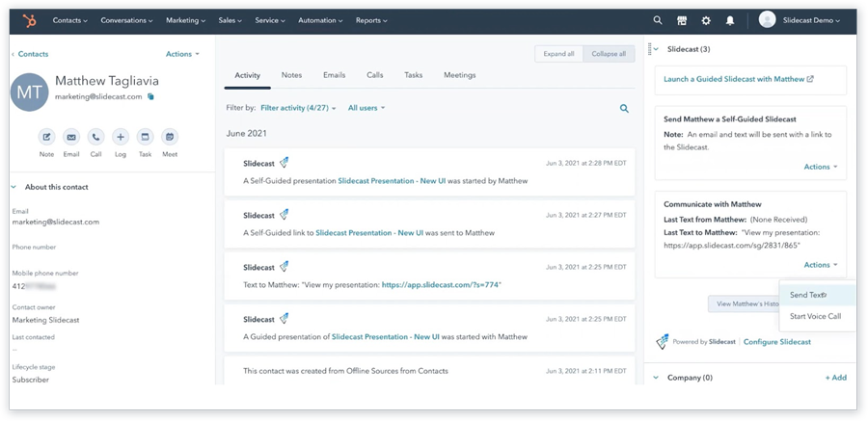The width and height of the screenshot is (868, 421).
Task: Open the Service menu
Action: [x=270, y=20]
